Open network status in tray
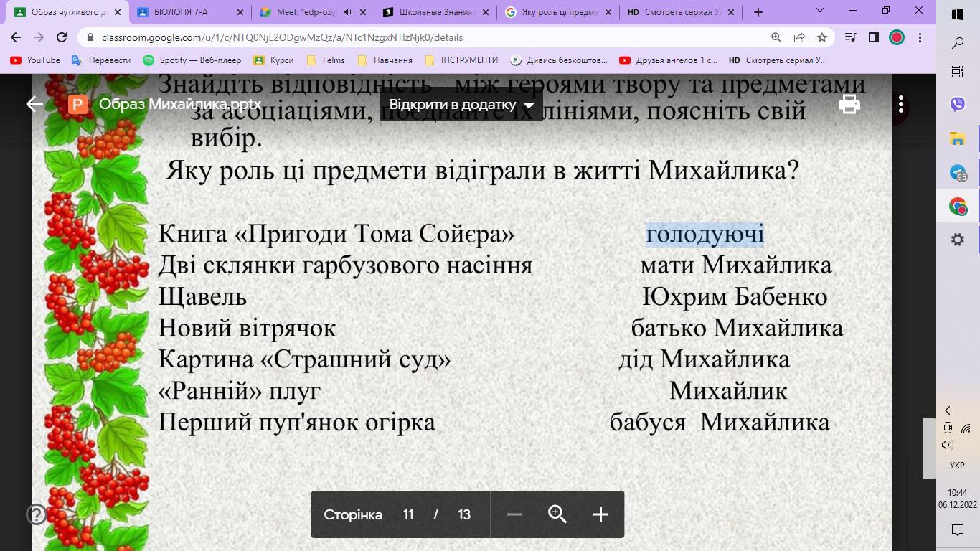 click(966, 428)
